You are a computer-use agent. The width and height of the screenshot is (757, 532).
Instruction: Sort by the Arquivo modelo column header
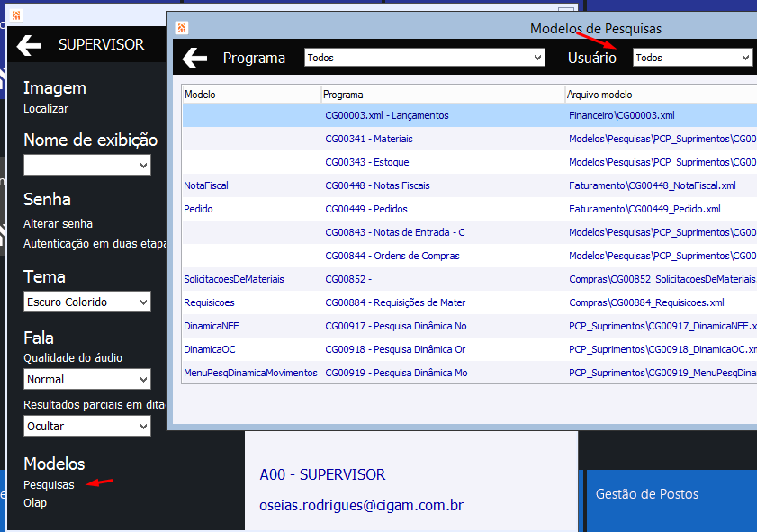pyautogui.click(x=661, y=95)
